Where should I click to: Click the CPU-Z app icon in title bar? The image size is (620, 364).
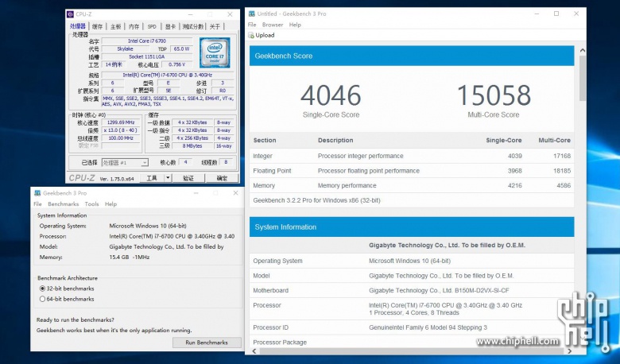71,14
